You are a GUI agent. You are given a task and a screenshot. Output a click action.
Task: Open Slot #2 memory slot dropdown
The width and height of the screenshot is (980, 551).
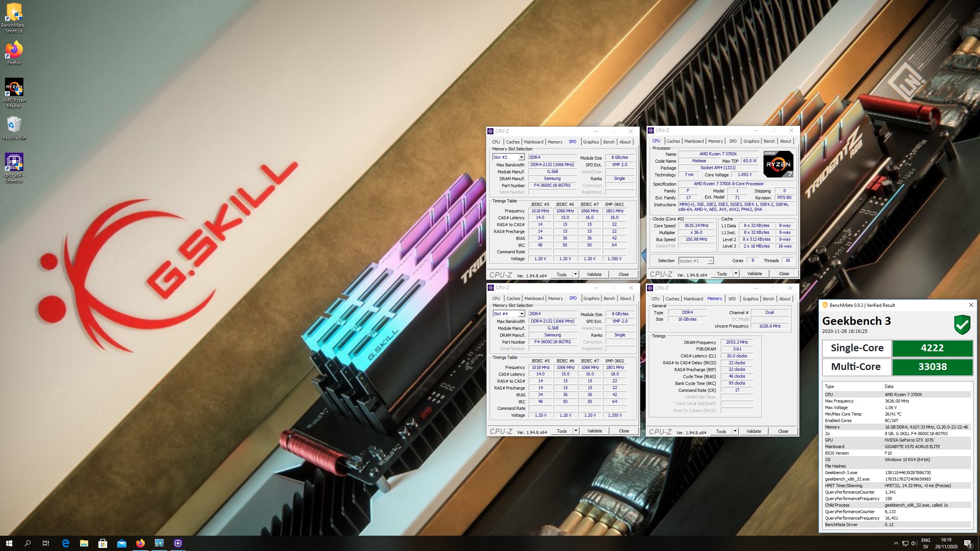[x=521, y=157]
